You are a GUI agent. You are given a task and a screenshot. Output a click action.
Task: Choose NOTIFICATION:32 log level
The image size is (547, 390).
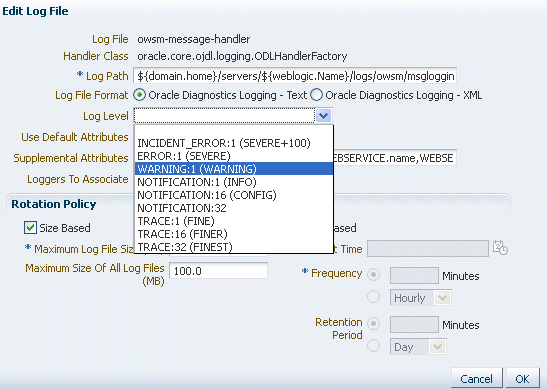tap(234, 208)
